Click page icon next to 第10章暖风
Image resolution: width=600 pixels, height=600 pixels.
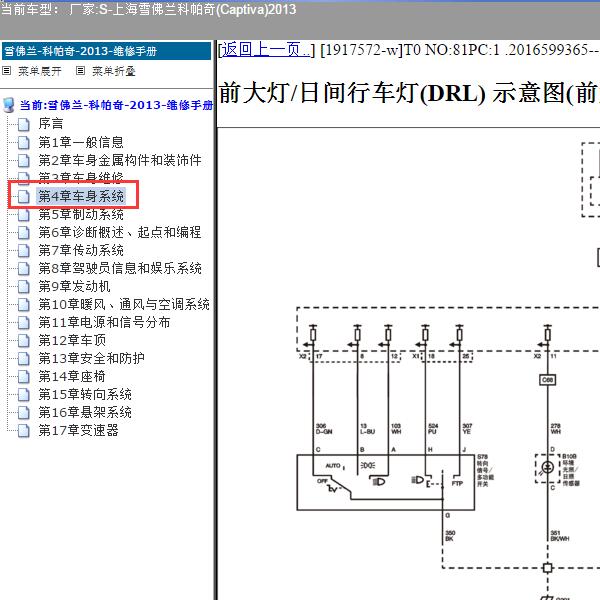[x=24, y=305]
